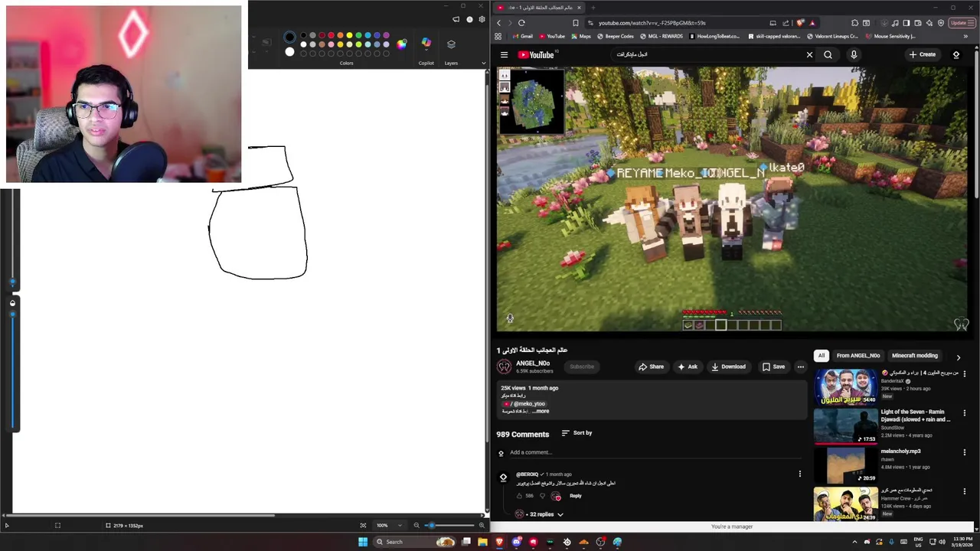Select secondary white color circle in Paint
This screenshot has height=551, width=980.
coord(289,52)
